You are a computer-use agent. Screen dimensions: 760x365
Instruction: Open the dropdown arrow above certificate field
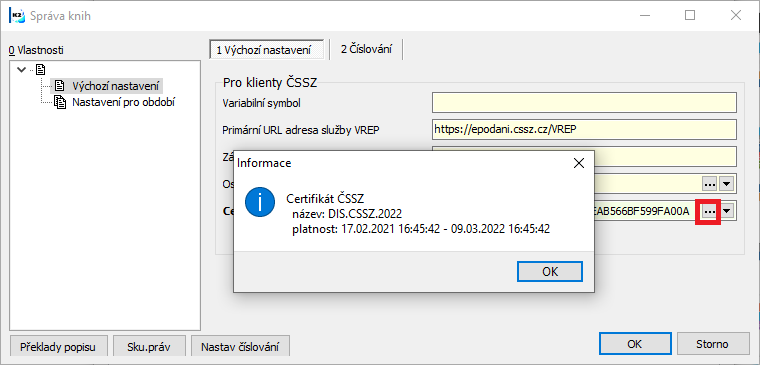727,184
